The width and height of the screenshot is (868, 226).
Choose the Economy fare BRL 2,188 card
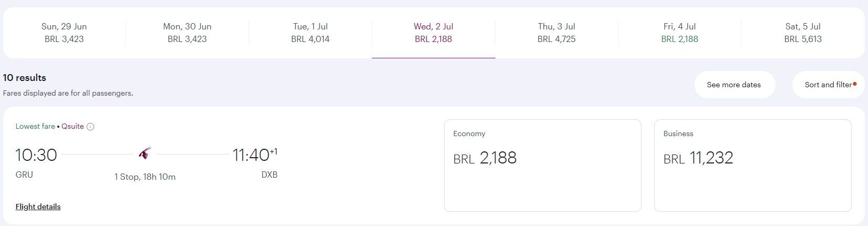coord(542,166)
